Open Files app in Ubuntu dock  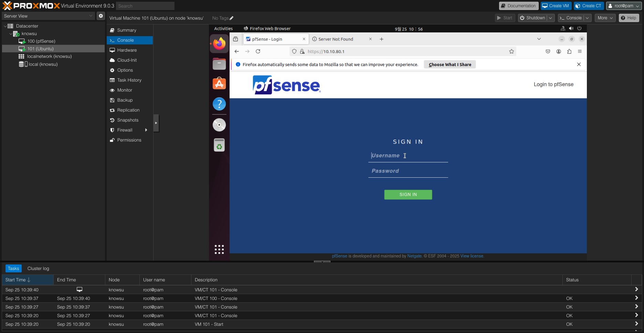219,64
